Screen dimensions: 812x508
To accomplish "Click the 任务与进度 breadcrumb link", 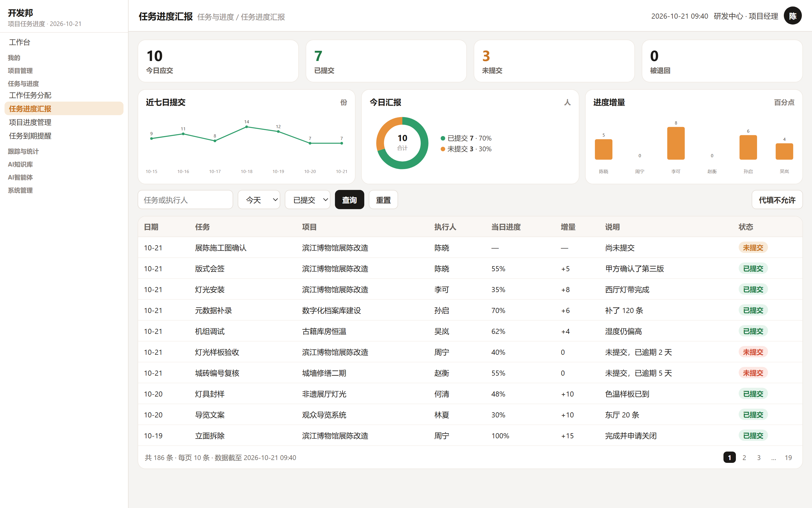I will (x=215, y=17).
